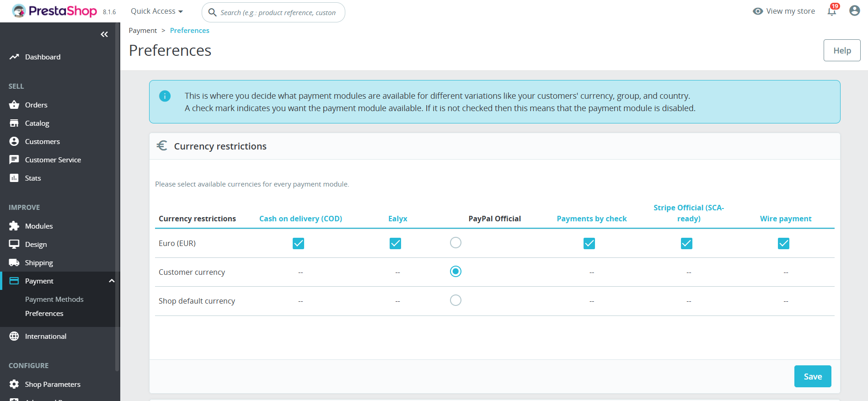This screenshot has width=868, height=401.
Task: Click the Orders basket icon in sidebar
Action: (x=14, y=105)
